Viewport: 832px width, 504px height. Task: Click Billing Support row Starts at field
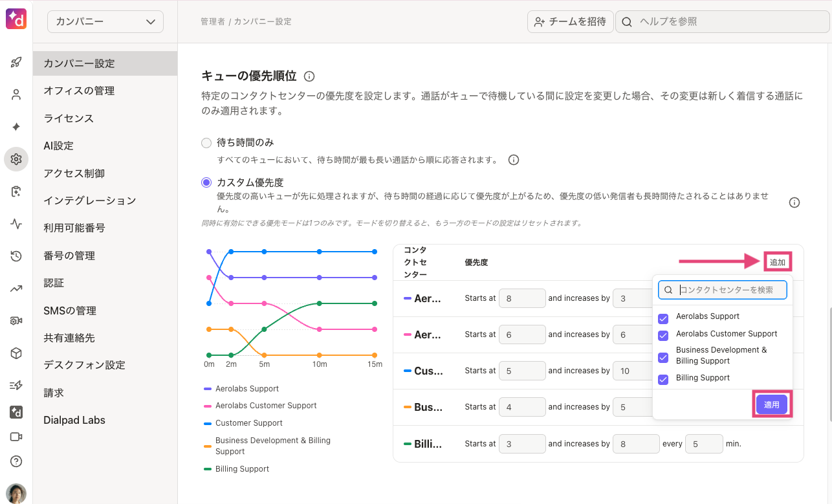pos(523,444)
